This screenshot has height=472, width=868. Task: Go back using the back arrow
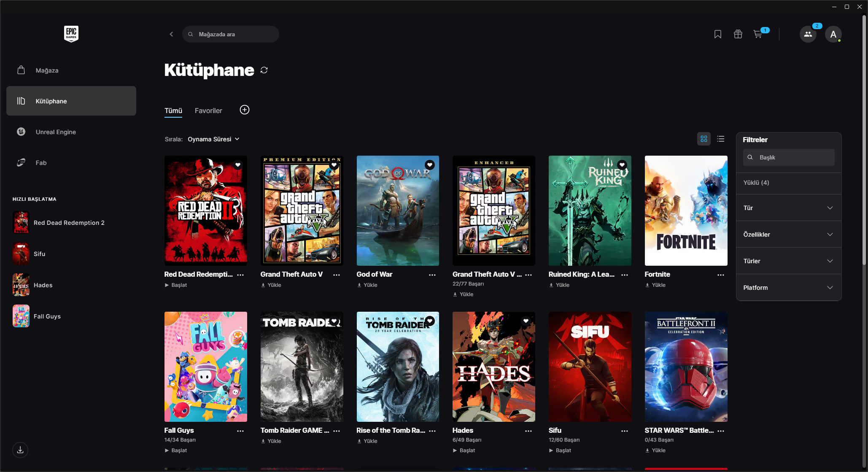pos(171,34)
